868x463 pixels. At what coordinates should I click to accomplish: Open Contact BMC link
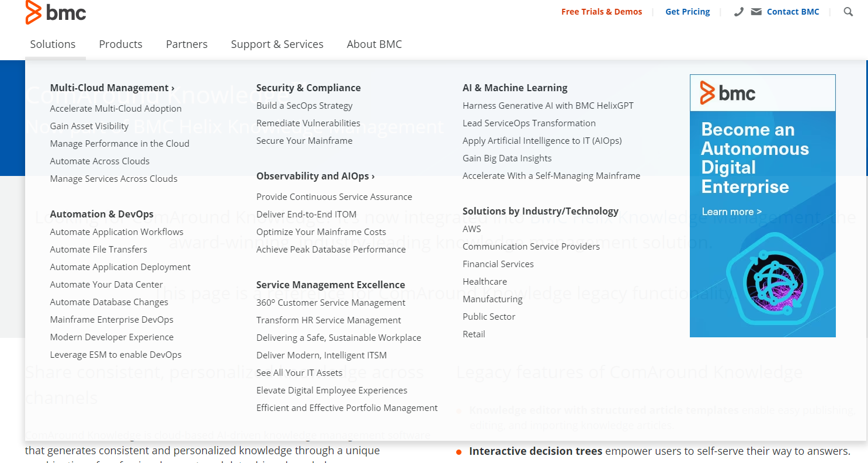793,12
